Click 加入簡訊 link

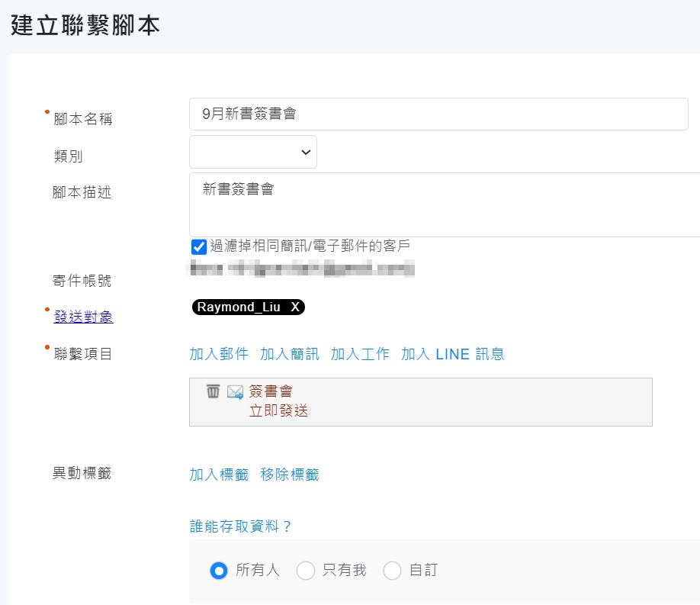[x=290, y=354]
